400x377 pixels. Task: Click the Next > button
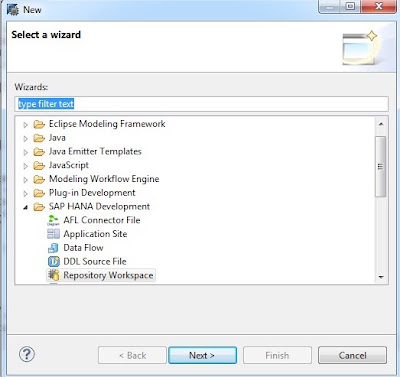(202, 355)
